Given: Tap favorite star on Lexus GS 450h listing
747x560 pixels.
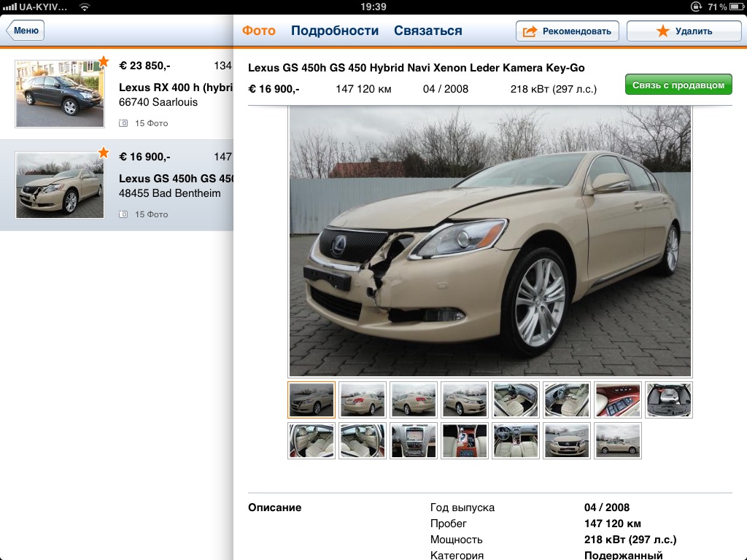Looking at the screenshot, I should [x=104, y=152].
